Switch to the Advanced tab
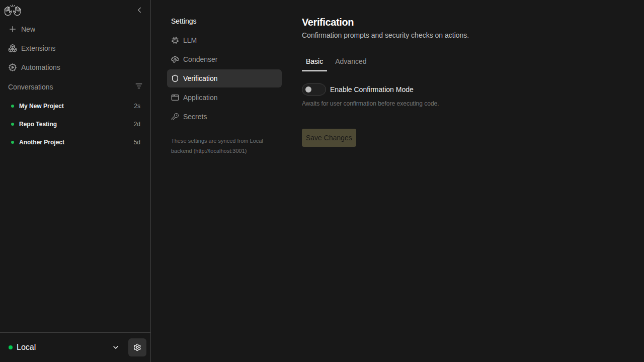This screenshot has height=362, width=644. (351, 61)
